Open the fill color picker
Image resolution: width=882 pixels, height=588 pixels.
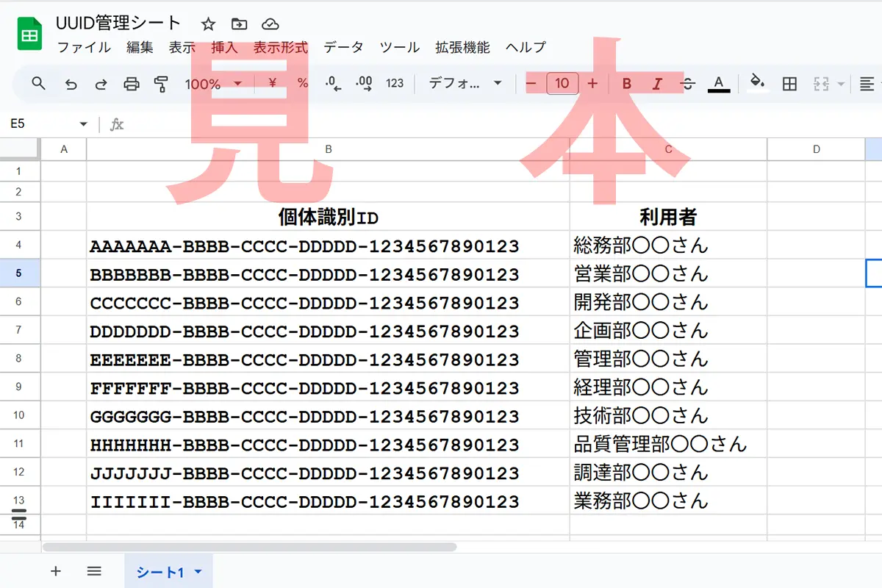(x=757, y=83)
